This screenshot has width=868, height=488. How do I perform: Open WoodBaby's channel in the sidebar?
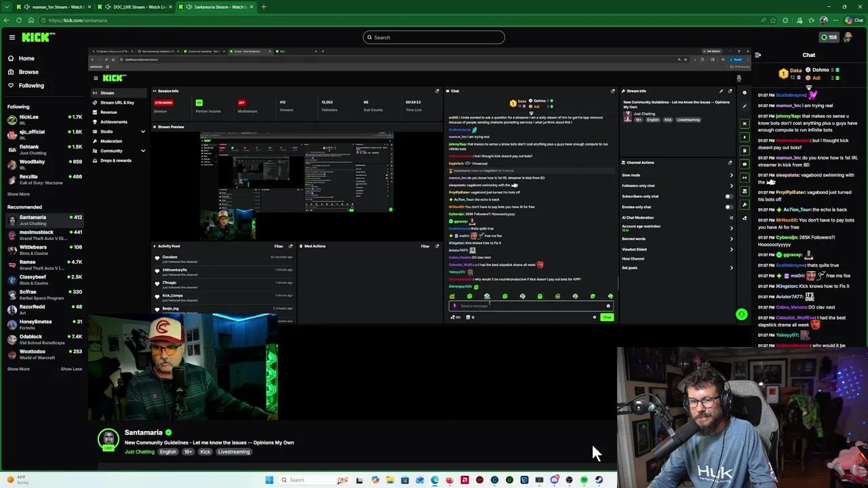click(44, 163)
